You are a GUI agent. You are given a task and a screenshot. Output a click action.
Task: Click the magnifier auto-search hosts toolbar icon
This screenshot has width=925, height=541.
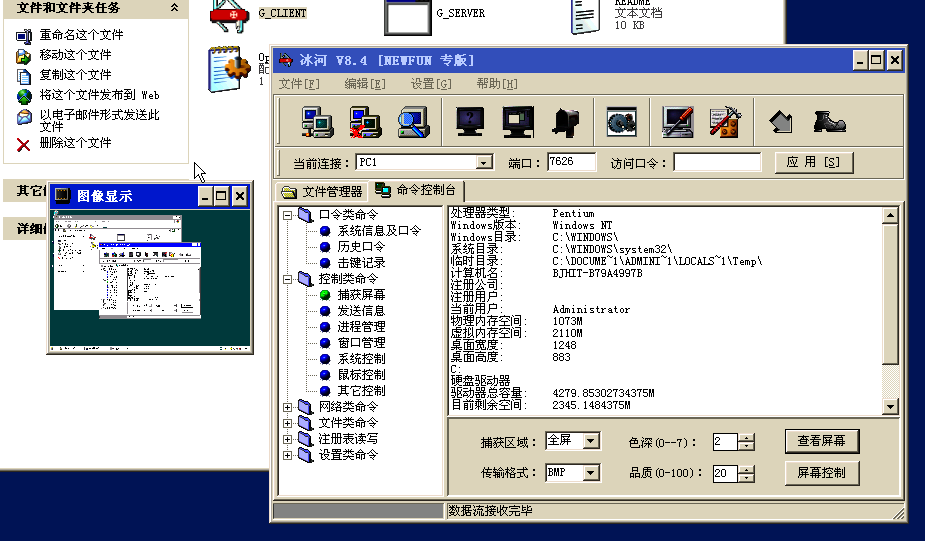tap(413, 122)
